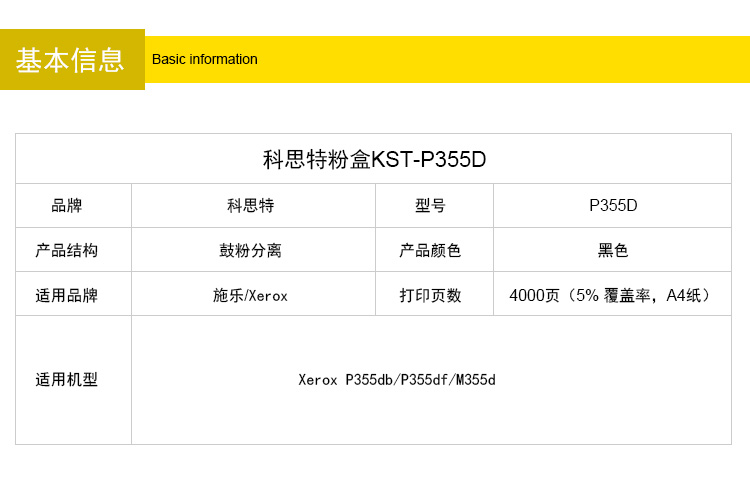Screen dimensions: 750x479
Task: Click P355db in the compatible models
Action: point(370,380)
